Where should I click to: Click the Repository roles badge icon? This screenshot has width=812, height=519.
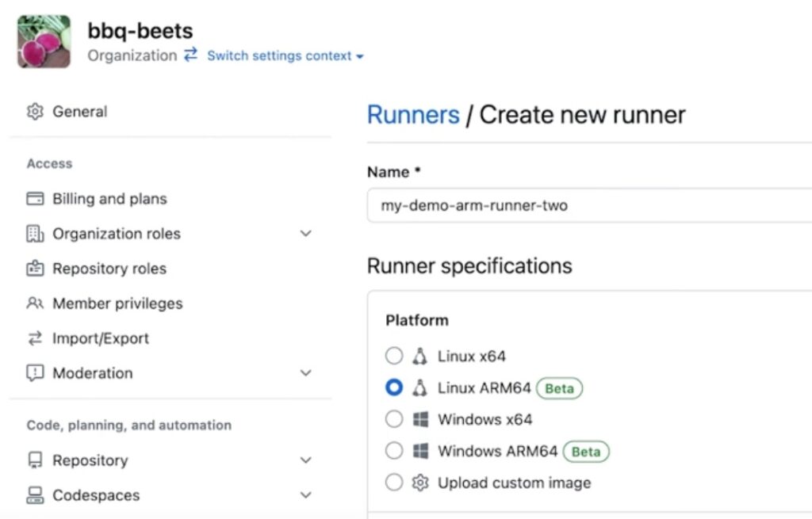tap(35, 268)
